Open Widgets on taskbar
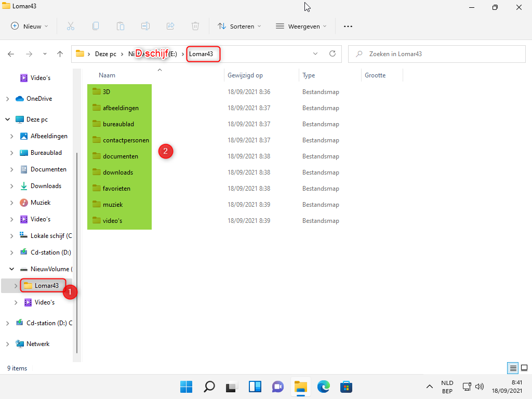Image resolution: width=532 pixels, height=399 pixels. coord(255,387)
